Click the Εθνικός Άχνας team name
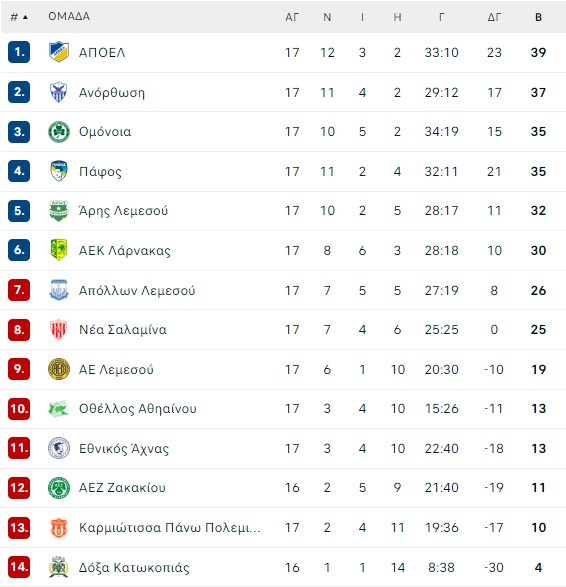The width and height of the screenshot is (566, 587). (124, 448)
